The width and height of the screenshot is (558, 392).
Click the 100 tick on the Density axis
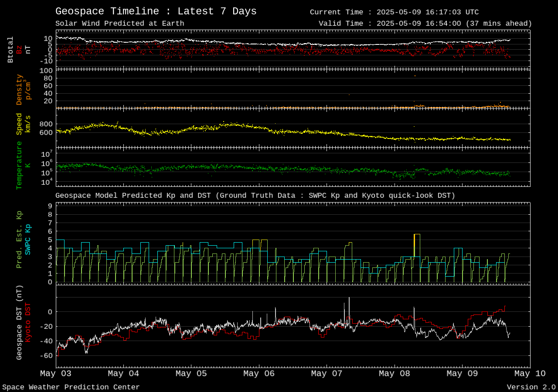pyautogui.click(x=46, y=71)
